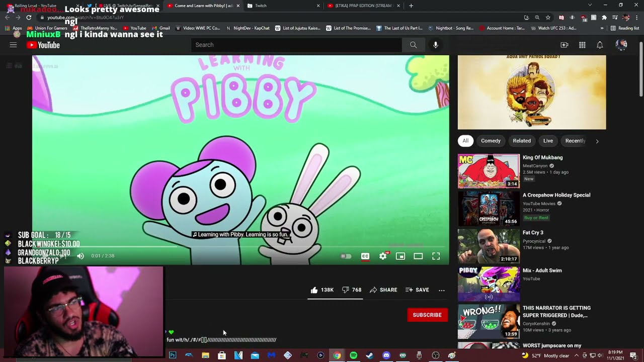Open the Fat Cry 3 video thumbnail
This screenshot has height=362, width=644.
coord(489,246)
